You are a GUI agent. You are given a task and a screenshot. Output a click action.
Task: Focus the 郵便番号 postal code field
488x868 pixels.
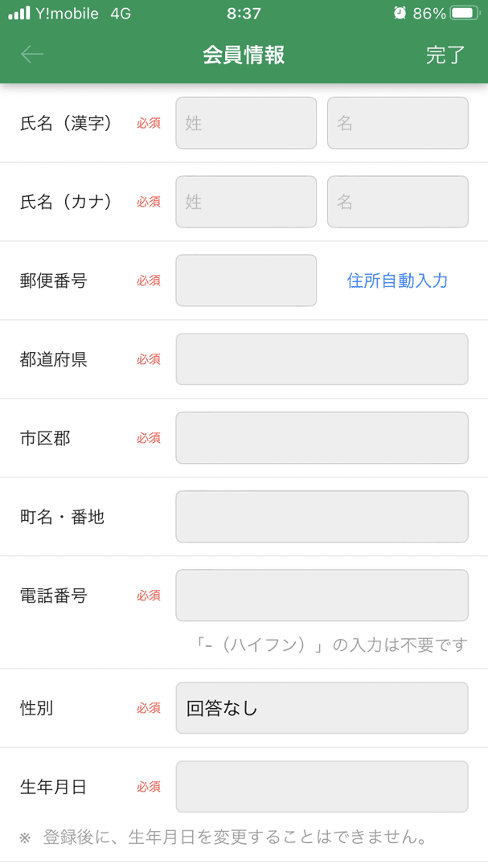[x=245, y=280]
